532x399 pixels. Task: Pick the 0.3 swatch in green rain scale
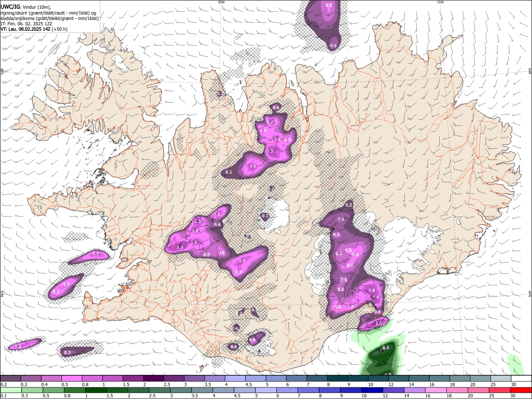coord(32,390)
